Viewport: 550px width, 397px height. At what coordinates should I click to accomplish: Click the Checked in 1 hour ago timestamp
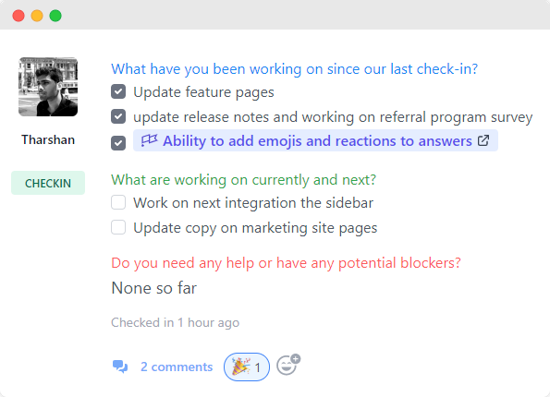pyautogui.click(x=175, y=322)
